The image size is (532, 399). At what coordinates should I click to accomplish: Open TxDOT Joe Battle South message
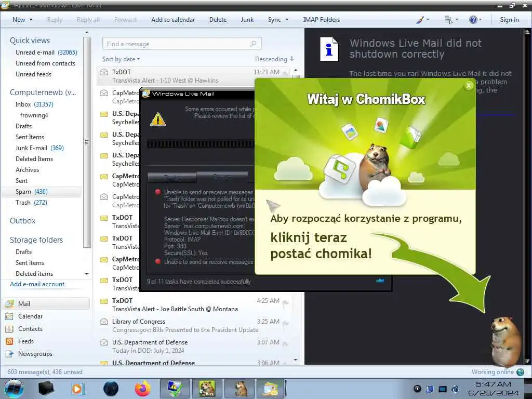193,304
